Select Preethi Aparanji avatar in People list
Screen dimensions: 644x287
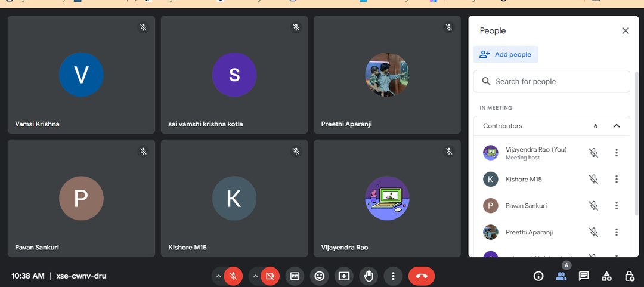490,232
